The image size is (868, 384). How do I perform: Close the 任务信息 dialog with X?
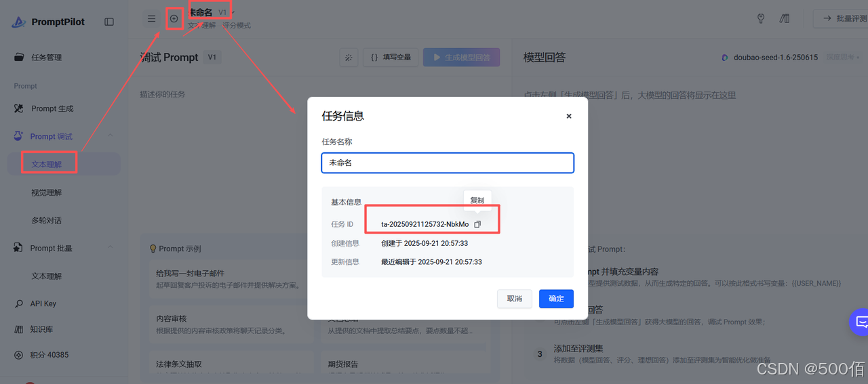[x=569, y=116]
